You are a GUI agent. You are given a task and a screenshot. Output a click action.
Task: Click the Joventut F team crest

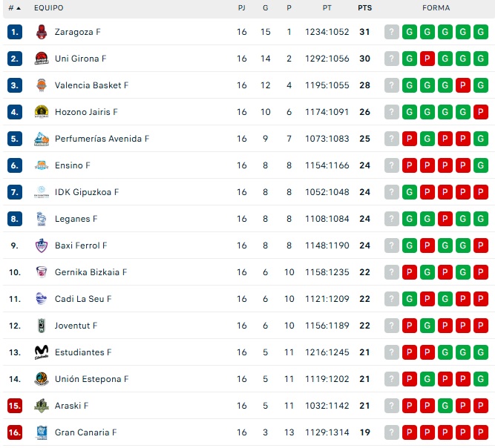click(42, 326)
